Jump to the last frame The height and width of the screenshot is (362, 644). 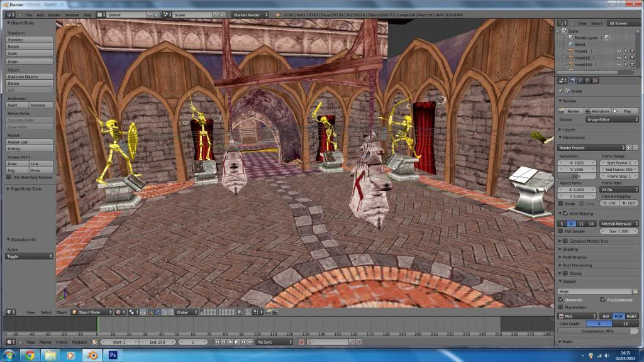click(x=250, y=342)
